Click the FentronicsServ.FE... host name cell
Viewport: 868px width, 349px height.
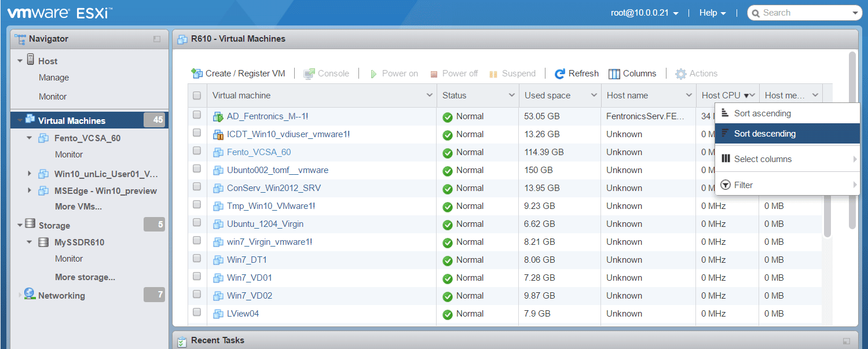coord(648,116)
